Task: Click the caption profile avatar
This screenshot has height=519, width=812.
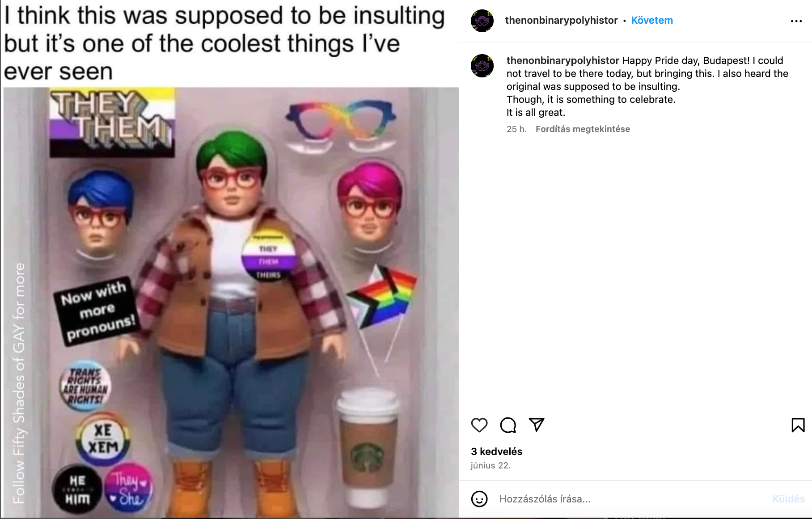Action: (482, 66)
